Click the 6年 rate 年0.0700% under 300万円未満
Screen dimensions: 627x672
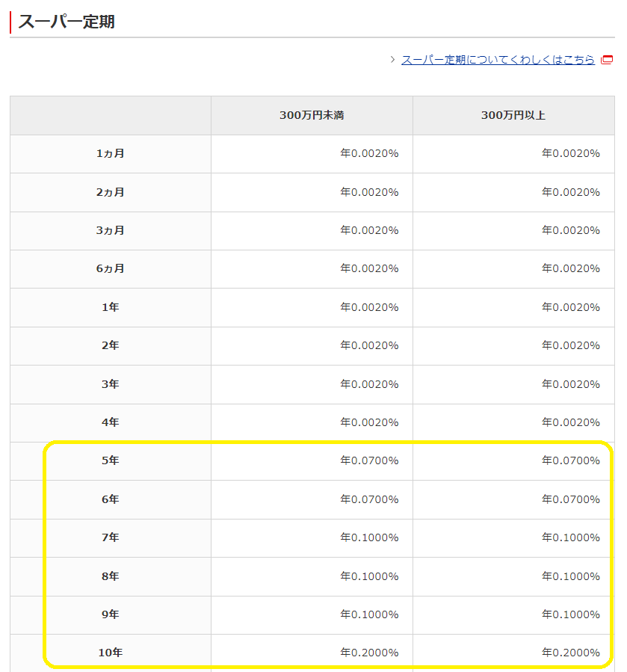coord(369,499)
